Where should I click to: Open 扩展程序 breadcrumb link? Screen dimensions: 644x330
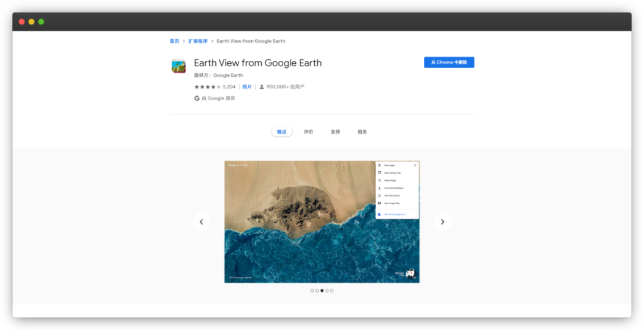[198, 41]
